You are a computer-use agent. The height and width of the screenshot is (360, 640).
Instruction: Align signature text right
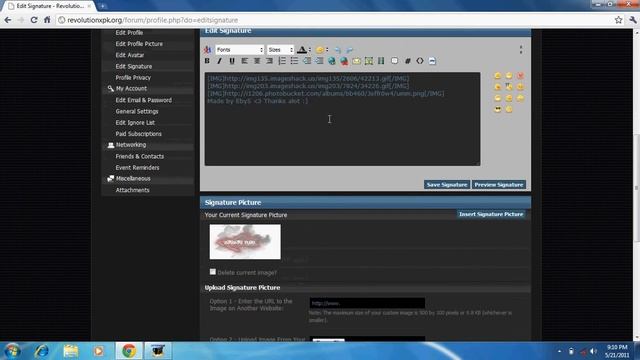pos(269,61)
